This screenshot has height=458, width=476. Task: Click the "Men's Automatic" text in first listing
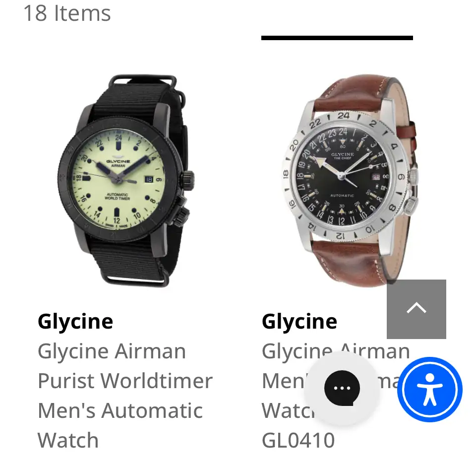point(120,410)
